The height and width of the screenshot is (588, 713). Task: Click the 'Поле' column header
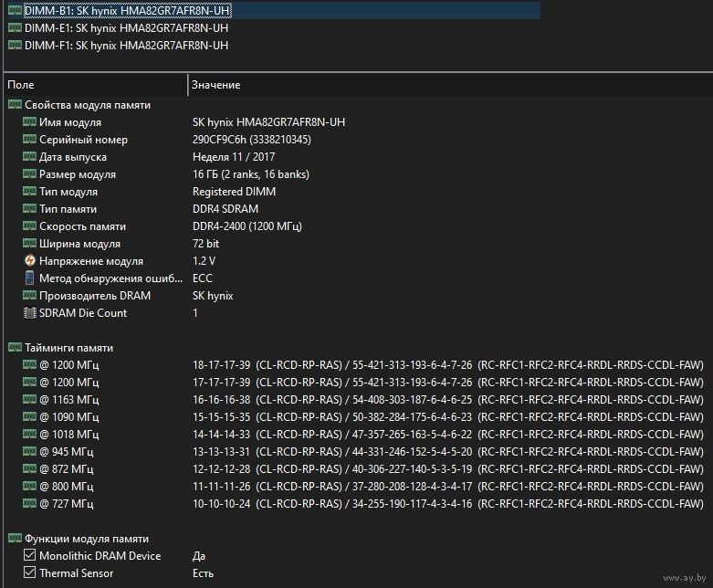pos(21,85)
